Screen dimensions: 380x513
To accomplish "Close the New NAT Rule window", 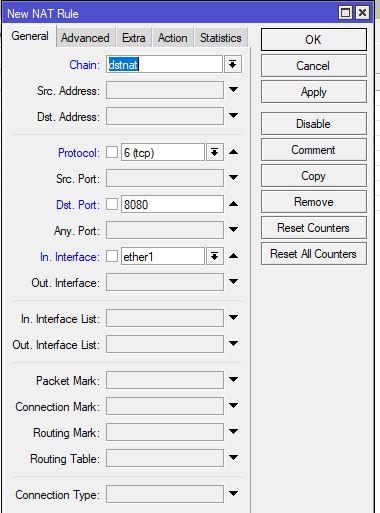I will point(362,13).
